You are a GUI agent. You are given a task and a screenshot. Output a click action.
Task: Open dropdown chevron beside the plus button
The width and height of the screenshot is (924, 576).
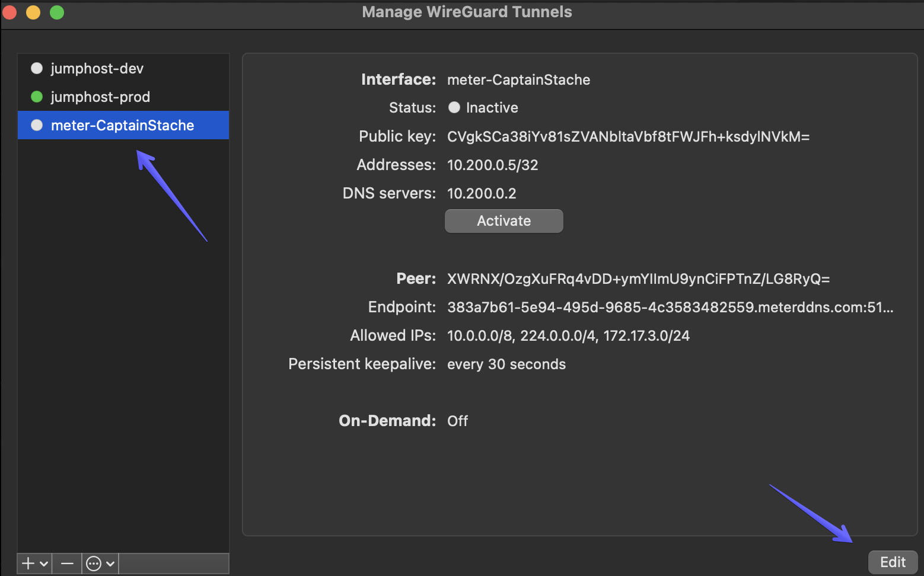point(44,564)
